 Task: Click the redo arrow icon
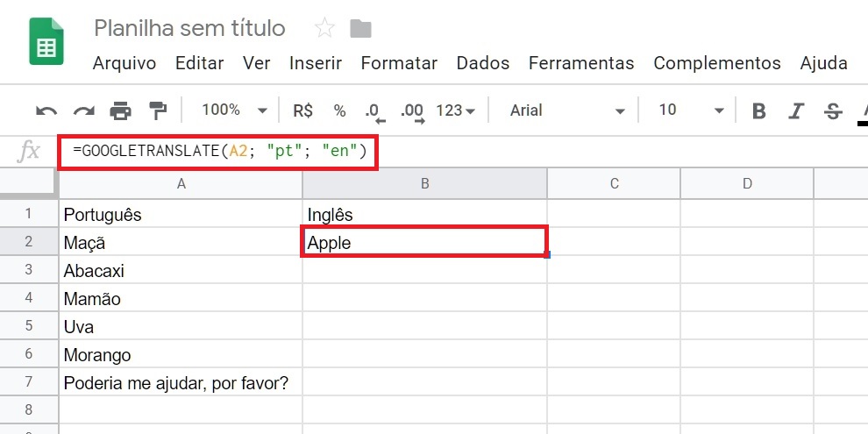(83, 110)
